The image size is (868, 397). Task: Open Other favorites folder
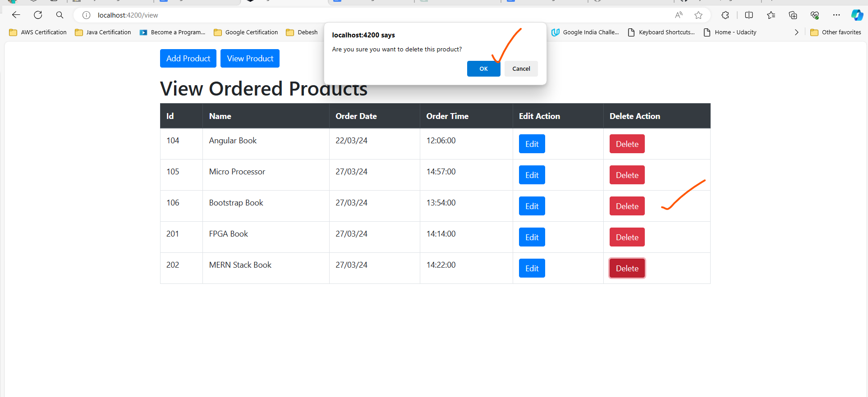(836, 32)
